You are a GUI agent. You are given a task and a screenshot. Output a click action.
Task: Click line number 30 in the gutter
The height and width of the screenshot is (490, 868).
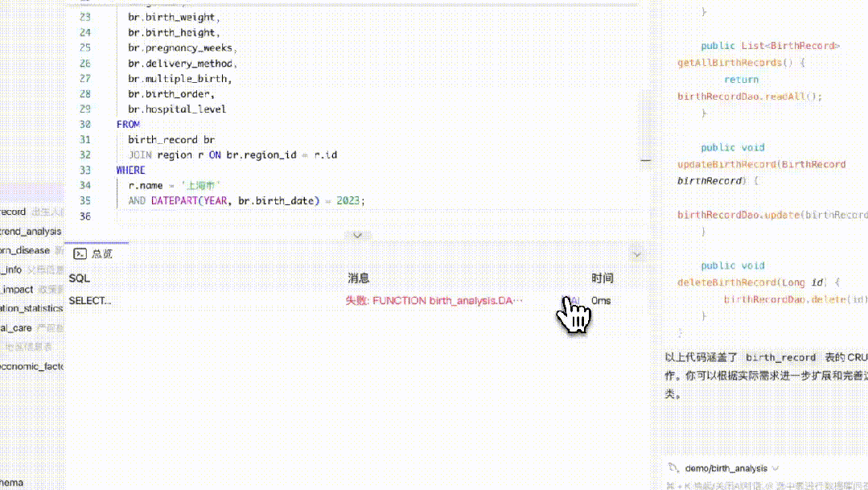coord(84,125)
